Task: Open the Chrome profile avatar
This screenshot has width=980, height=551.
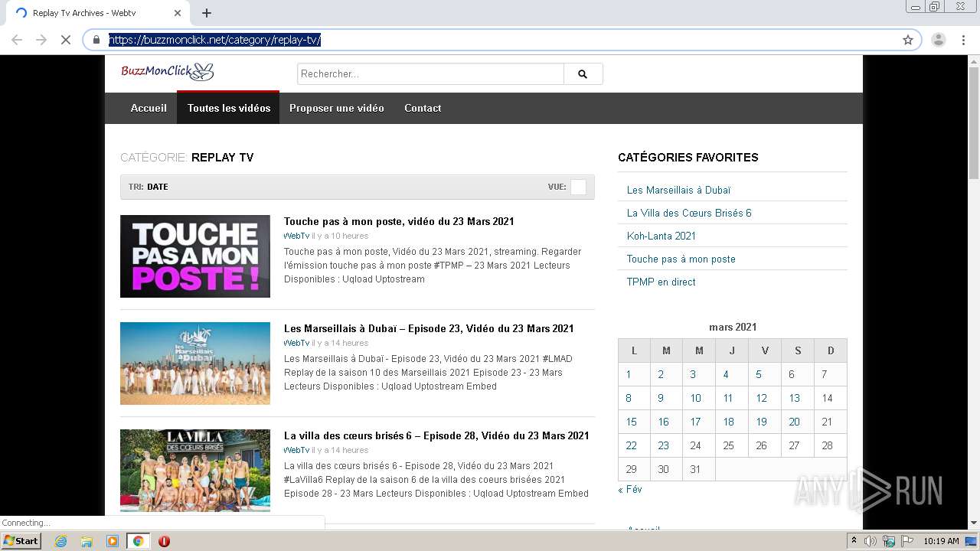Action: (939, 40)
